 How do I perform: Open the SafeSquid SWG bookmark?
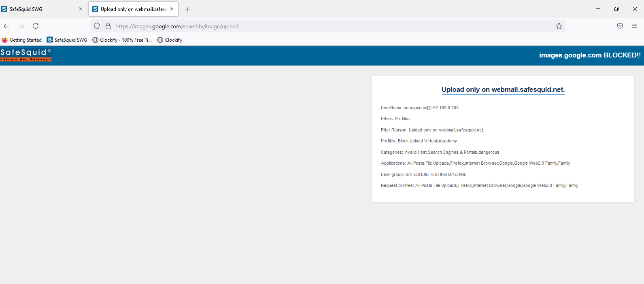coord(67,40)
